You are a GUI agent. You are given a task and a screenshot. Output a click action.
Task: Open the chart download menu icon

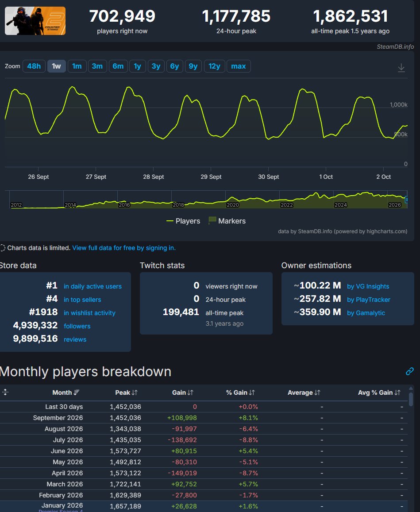pyautogui.click(x=401, y=68)
